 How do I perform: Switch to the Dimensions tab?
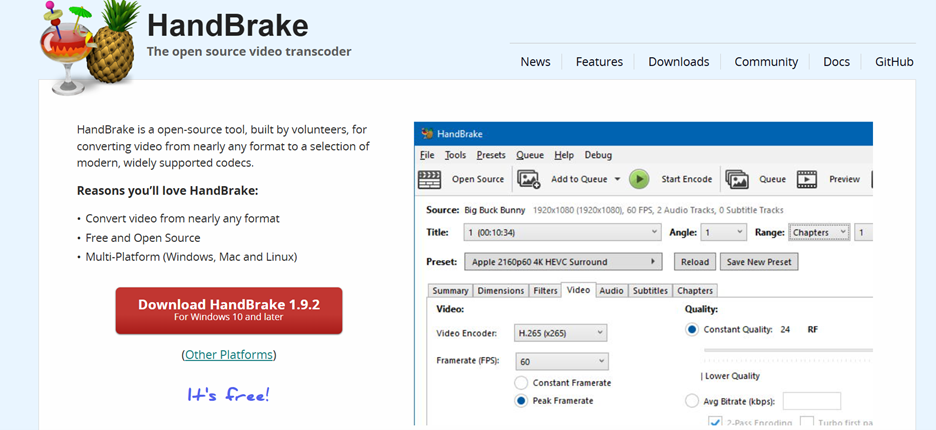point(501,291)
